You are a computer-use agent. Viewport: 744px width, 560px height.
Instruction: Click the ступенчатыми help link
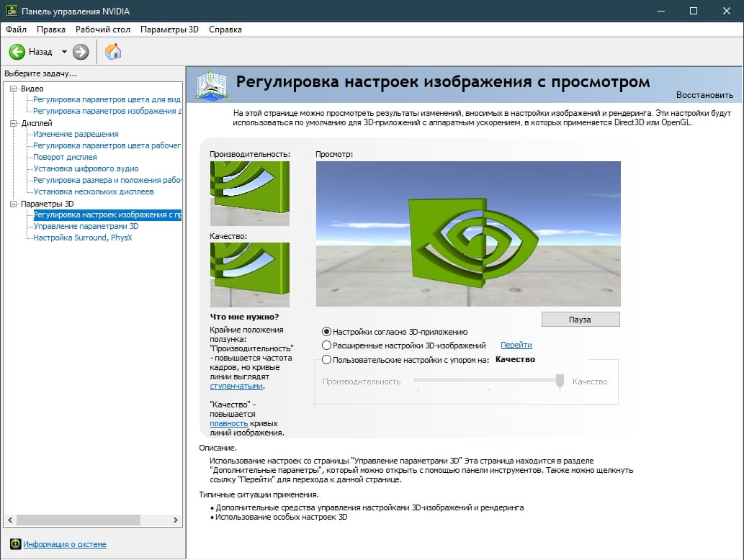tap(236, 386)
